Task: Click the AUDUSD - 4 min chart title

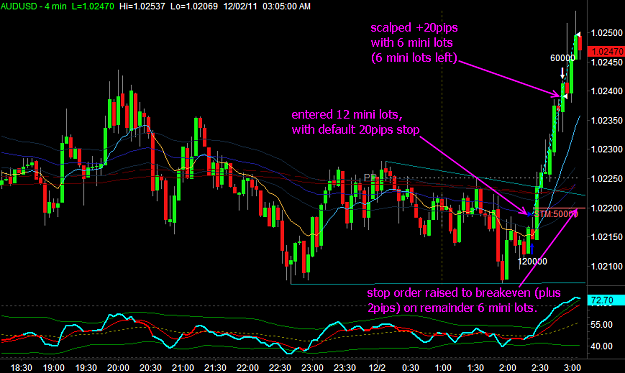Action: click(33, 6)
